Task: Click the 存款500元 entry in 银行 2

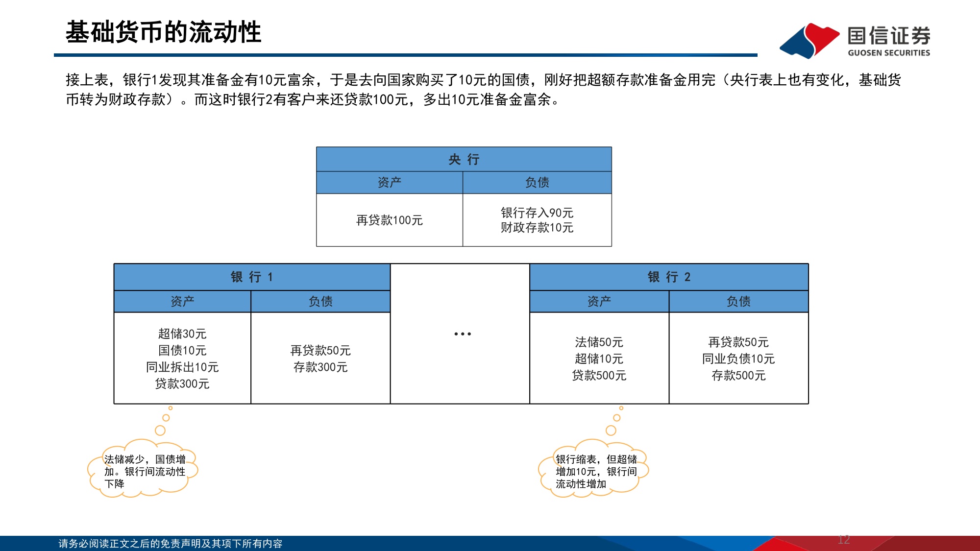Action: [x=738, y=375]
